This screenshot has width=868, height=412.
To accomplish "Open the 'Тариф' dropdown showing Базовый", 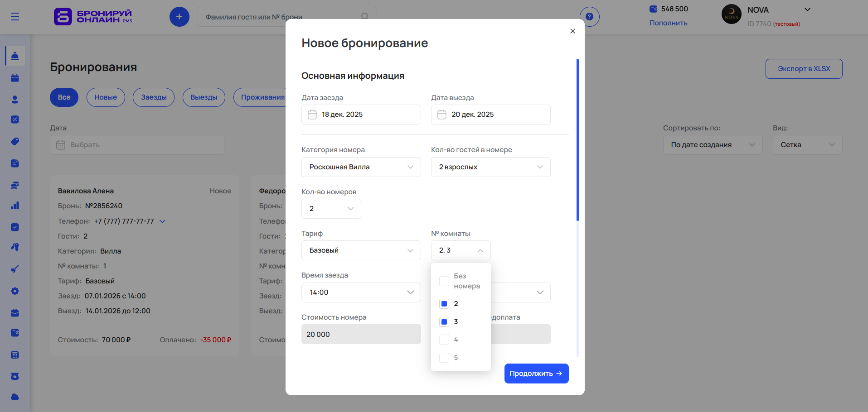I will [x=361, y=250].
